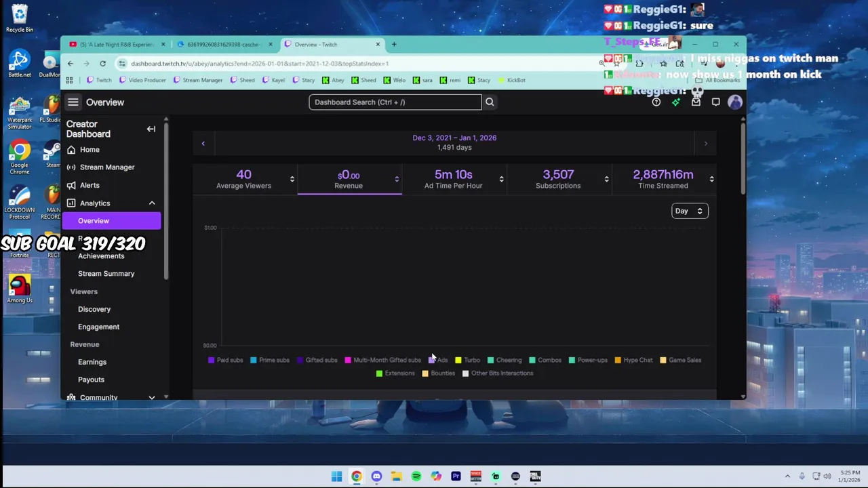Open the Chrome apps grid icon
Screen dimensions: 868x488
coord(69,80)
